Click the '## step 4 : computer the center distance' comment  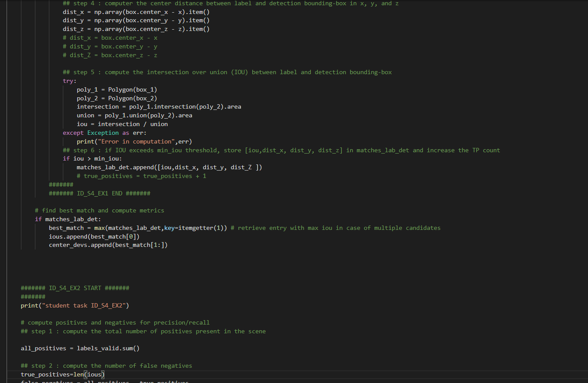[x=230, y=3]
